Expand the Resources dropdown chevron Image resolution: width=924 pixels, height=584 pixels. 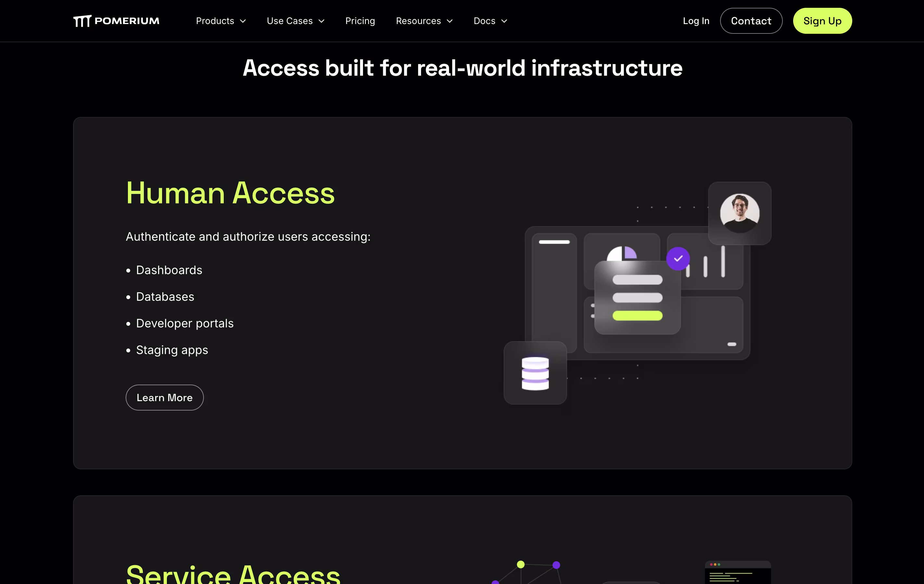[450, 21]
